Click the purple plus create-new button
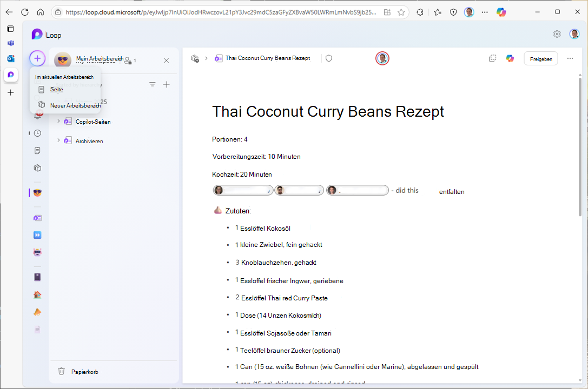 37,58
